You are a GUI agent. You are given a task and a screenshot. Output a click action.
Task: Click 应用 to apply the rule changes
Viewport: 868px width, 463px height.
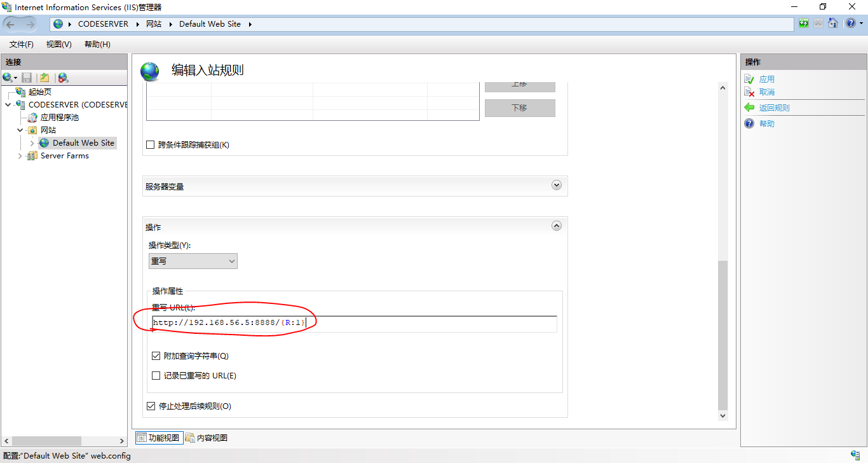pos(766,79)
